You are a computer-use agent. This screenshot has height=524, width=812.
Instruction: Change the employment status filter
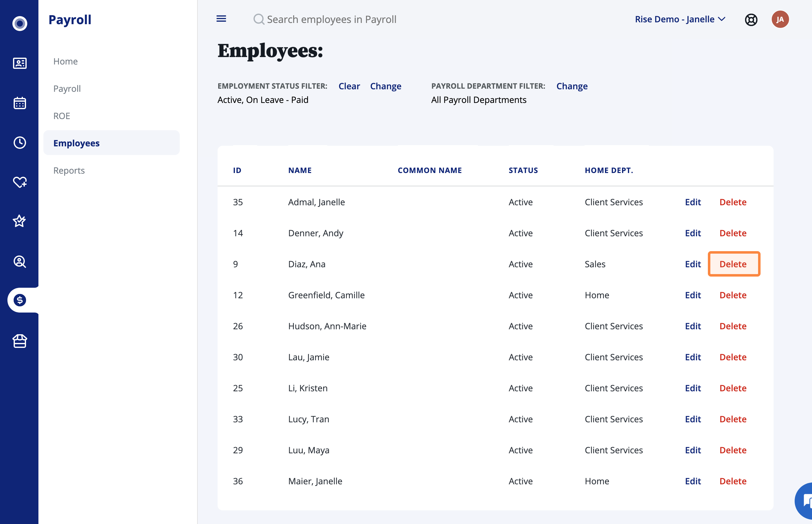point(386,86)
